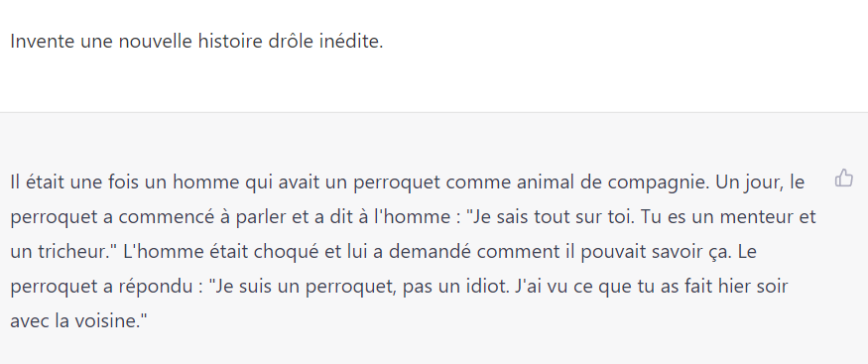Click the horizontal divider between prompt and response

click(x=434, y=112)
